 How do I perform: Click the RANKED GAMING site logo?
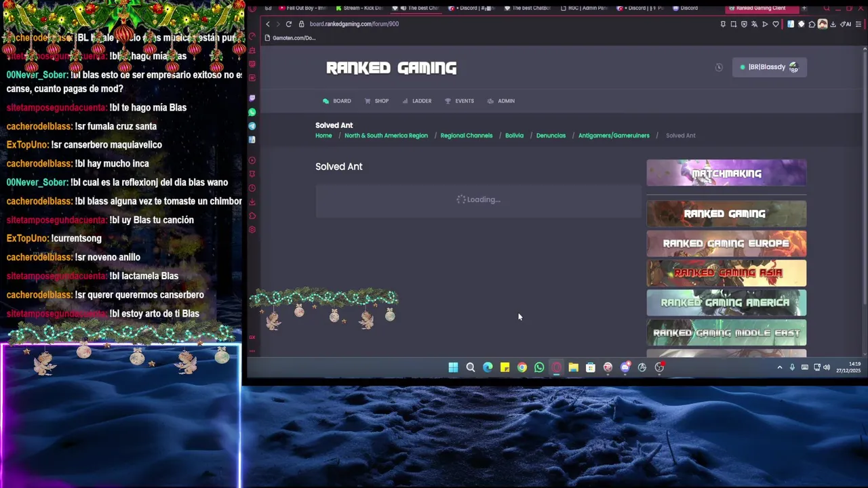coord(391,68)
